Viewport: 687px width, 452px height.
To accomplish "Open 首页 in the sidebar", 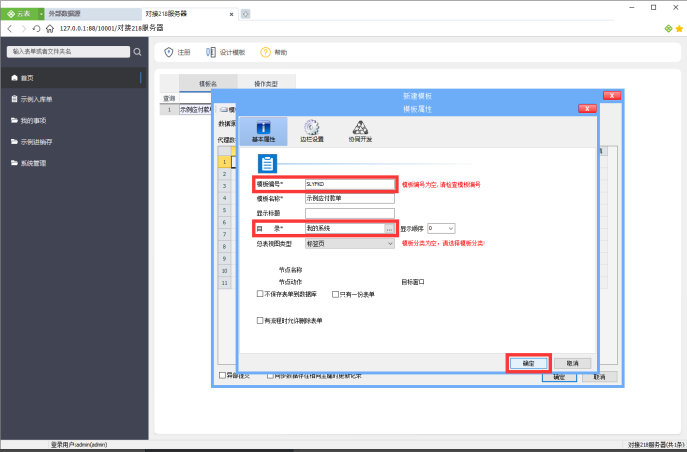I will [73, 78].
